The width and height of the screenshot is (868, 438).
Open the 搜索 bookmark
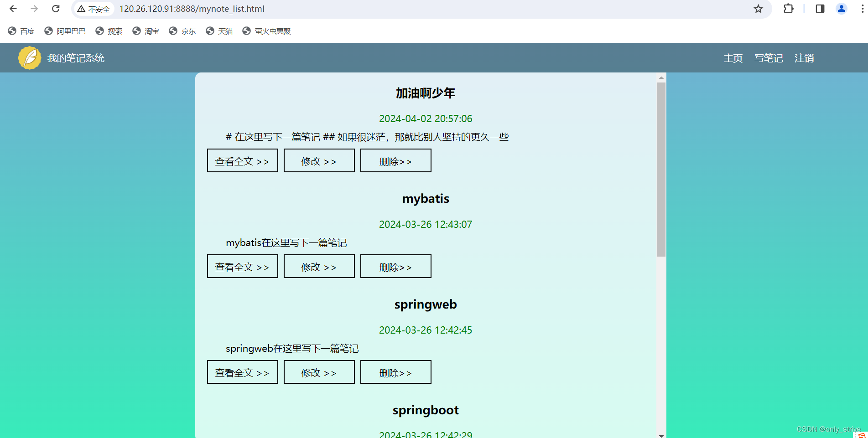coord(109,31)
